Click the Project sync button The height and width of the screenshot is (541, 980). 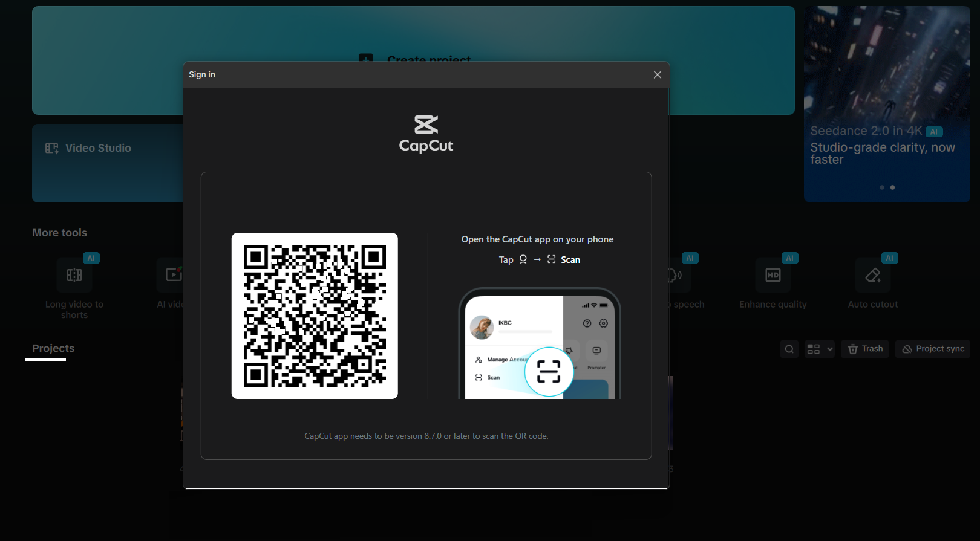(x=933, y=349)
